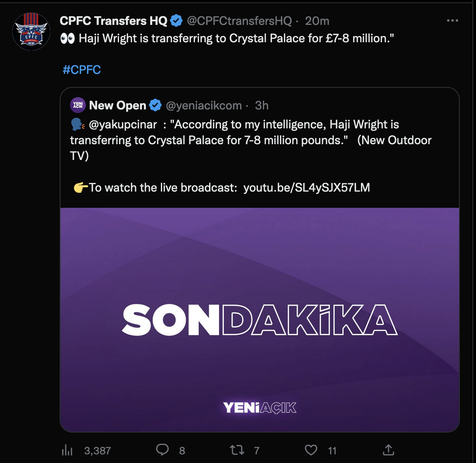Click the @yakupcinar mention
Image resolution: width=476 pixels, height=463 pixels.
pyautogui.click(x=123, y=124)
